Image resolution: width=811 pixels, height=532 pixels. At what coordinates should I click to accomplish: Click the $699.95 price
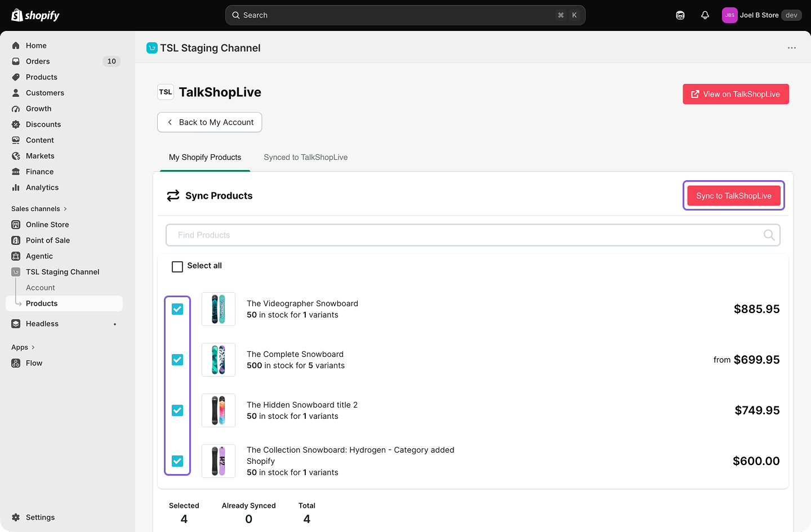pos(757,360)
